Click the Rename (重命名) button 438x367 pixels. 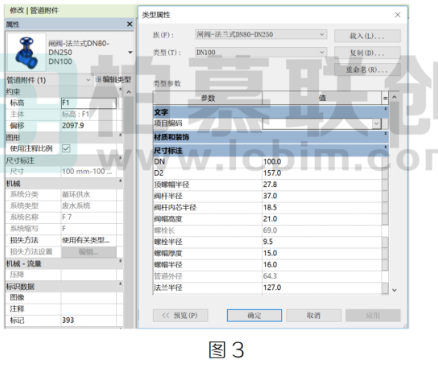[367, 70]
